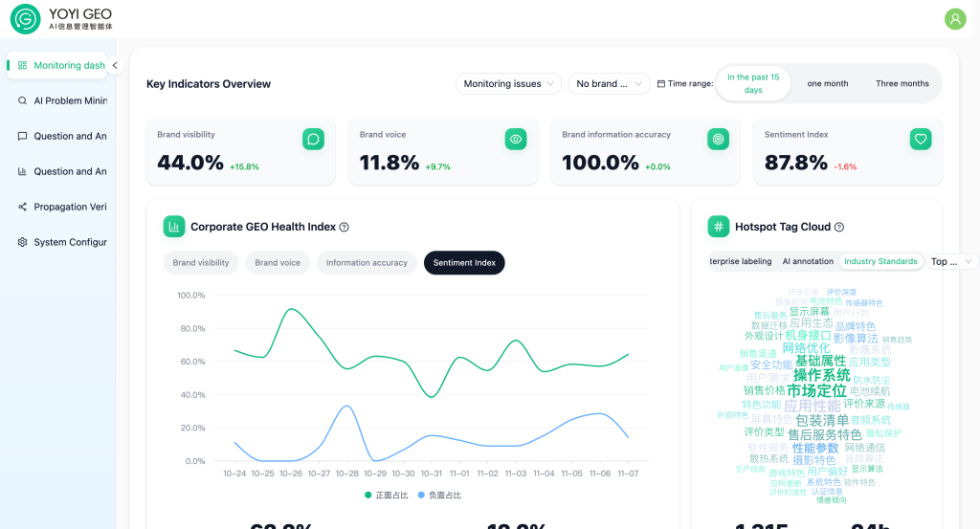Viewport: 980px width, 529px height.
Task: Click the YOYI GEO logo icon
Action: [25, 19]
